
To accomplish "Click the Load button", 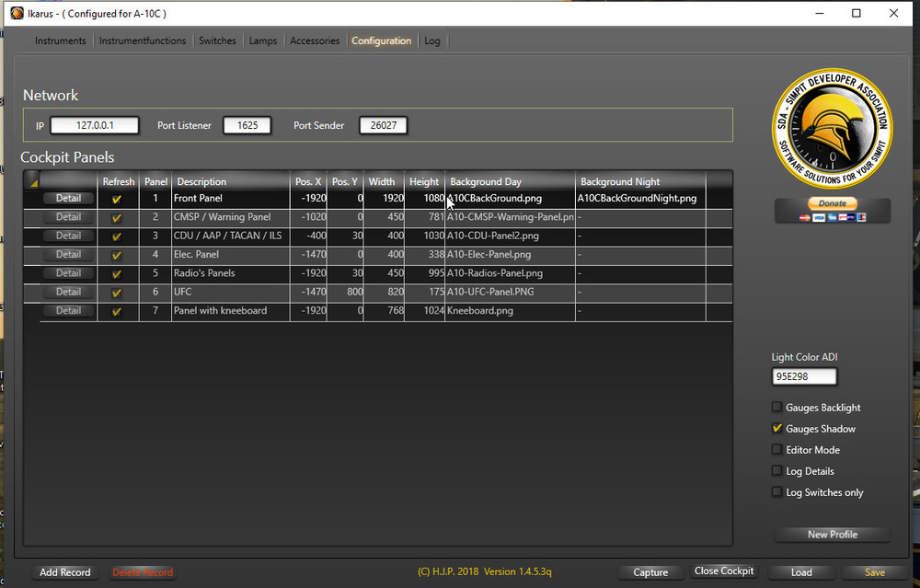I will [801, 572].
